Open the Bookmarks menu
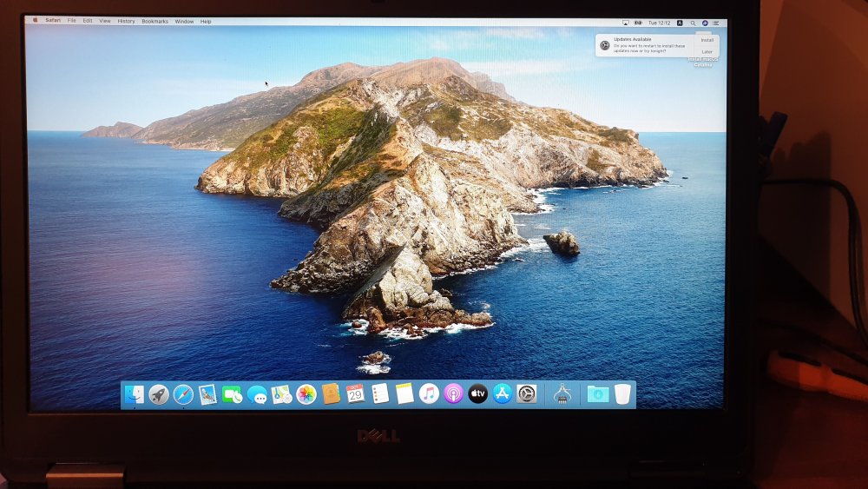Image resolution: width=868 pixels, height=489 pixels. coord(155,21)
